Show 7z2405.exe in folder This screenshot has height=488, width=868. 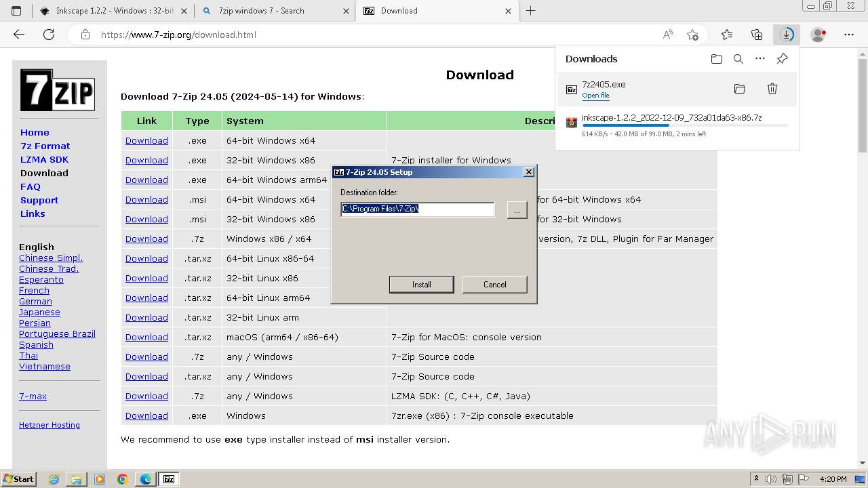tap(740, 89)
